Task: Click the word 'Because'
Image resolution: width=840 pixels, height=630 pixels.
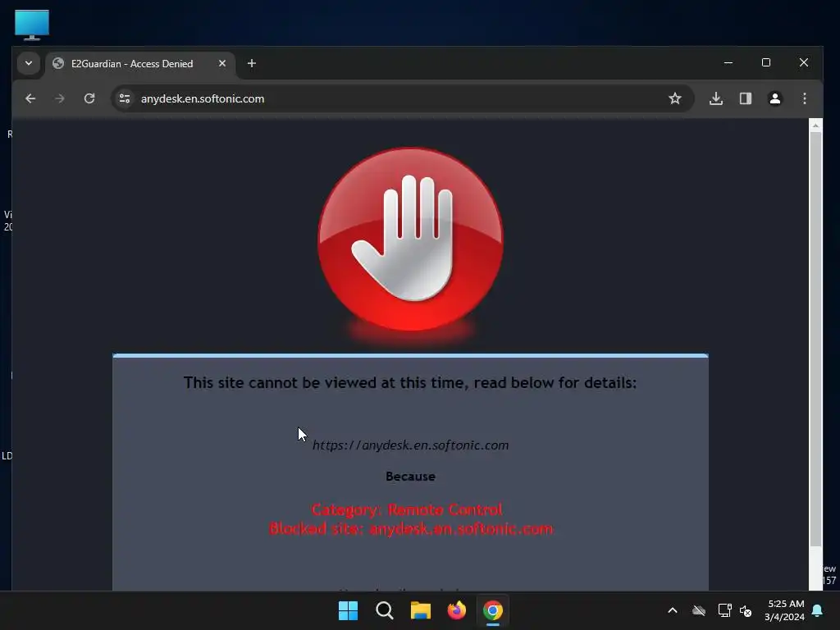Action: (410, 477)
